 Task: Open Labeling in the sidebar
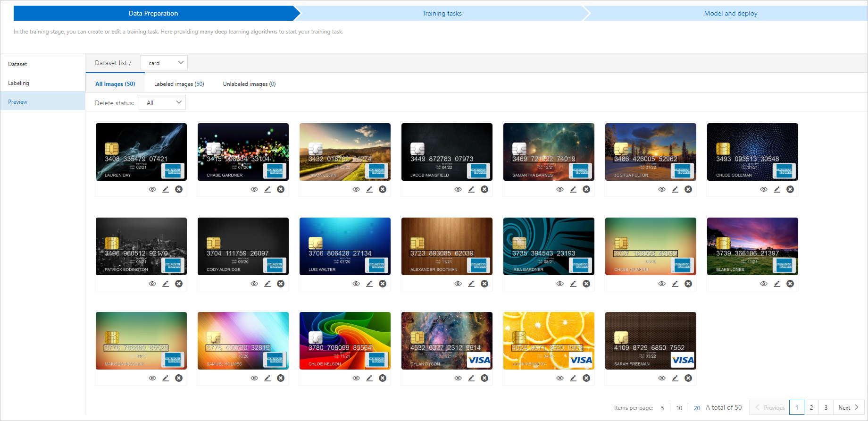click(x=42, y=83)
